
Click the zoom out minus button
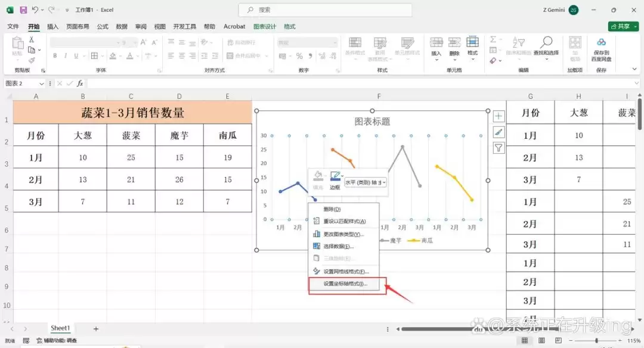[571, 341]
